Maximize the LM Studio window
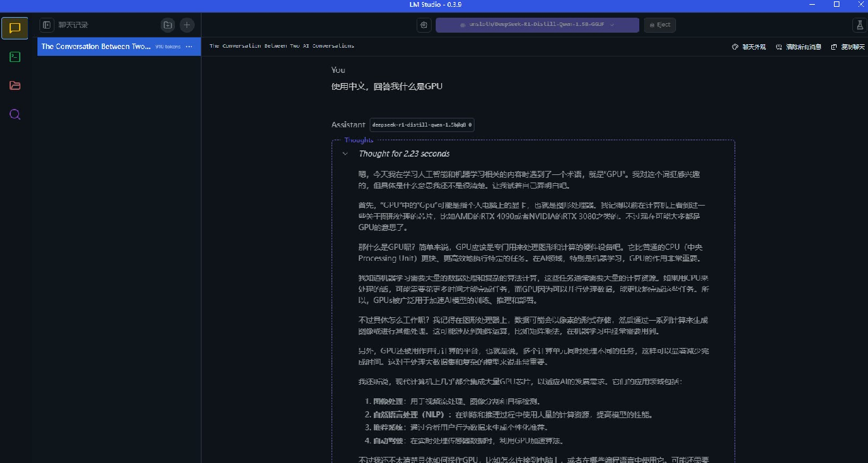Viewport: 868px width, 463px height. pyautogui.click(x=837, y=4)
